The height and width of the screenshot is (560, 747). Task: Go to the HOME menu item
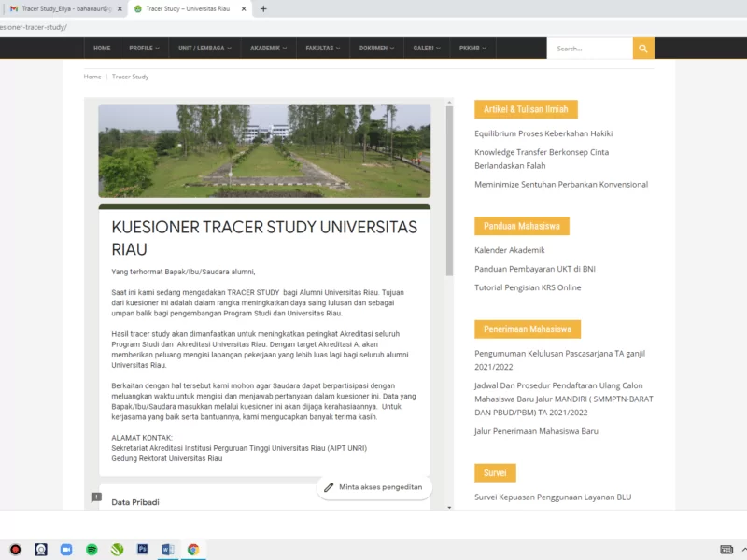point(102,49)
